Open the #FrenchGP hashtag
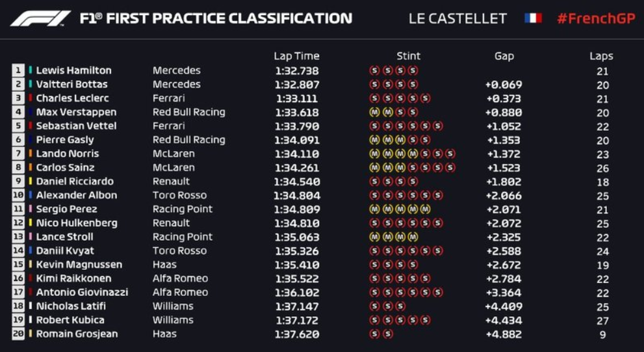 [595, 18]
